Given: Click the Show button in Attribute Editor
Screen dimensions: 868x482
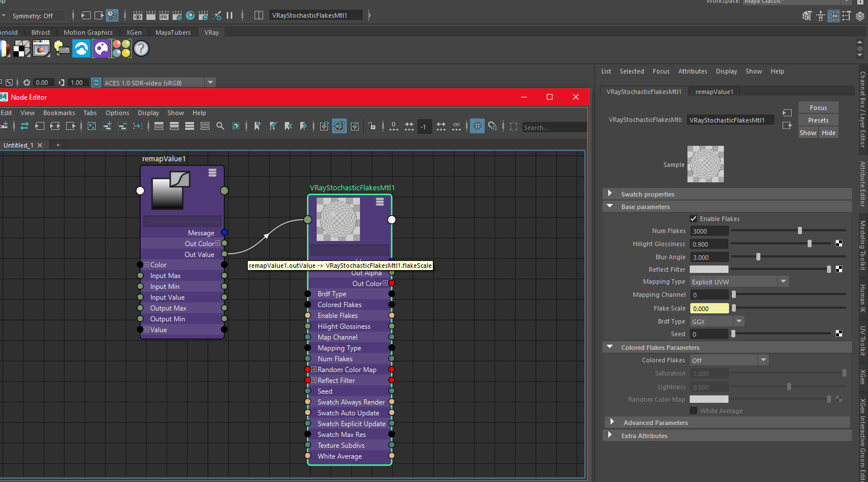Looking at the screenshot, I should coord(808,133).
